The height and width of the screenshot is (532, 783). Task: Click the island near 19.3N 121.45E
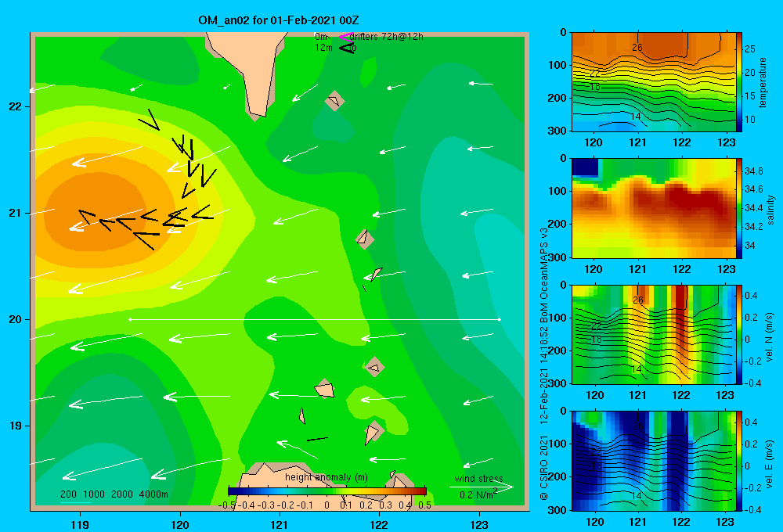click(325, 389)
